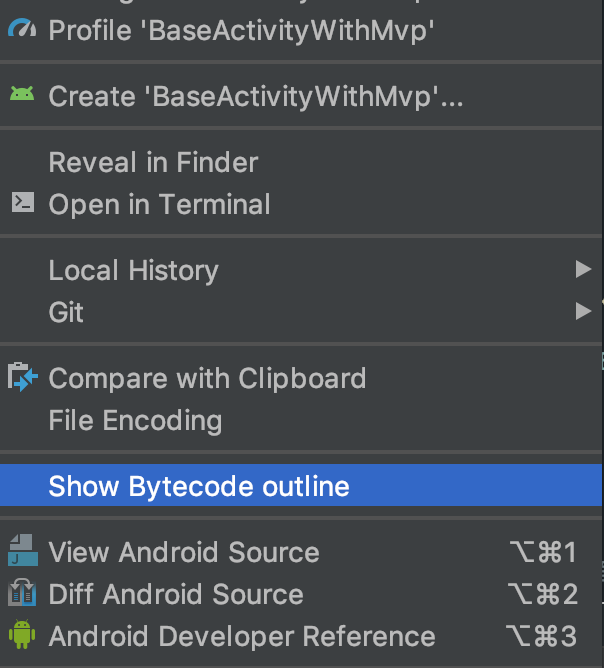The height and width of the screenshot is (668, 604).
Task: Click the Diff Android Source icon
Action: [x=22, y=593]
